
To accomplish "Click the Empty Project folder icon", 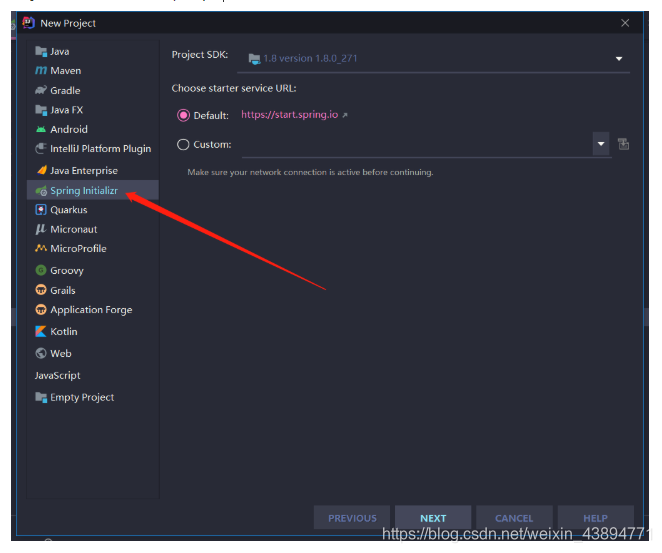I will click(x=41, y=397).
